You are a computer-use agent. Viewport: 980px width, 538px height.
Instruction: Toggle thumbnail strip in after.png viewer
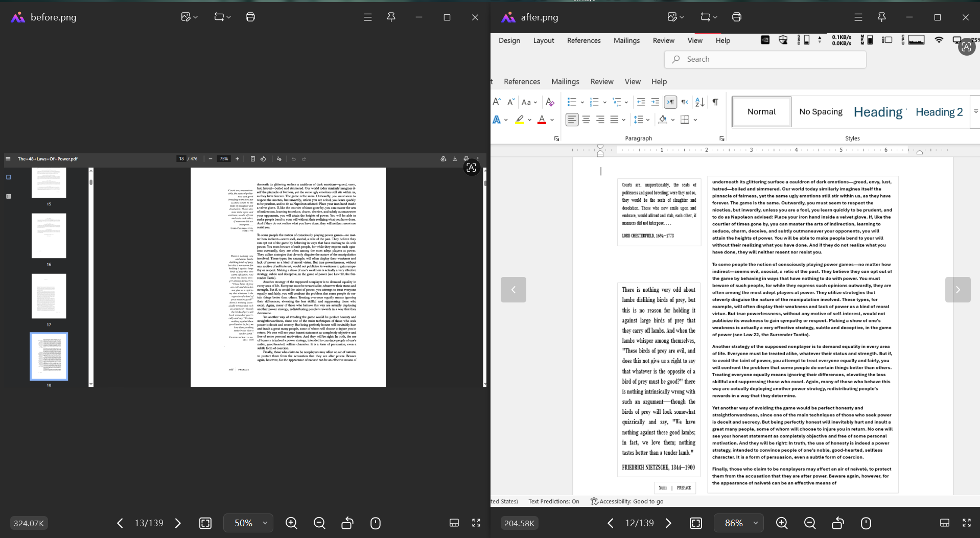pyautogui.click(x=945, y=523)
